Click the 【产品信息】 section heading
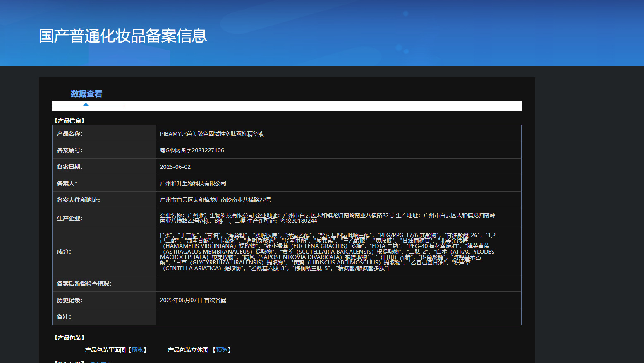Screen dimensions: 644x363 pyautogui.click(x=69, y=121)
